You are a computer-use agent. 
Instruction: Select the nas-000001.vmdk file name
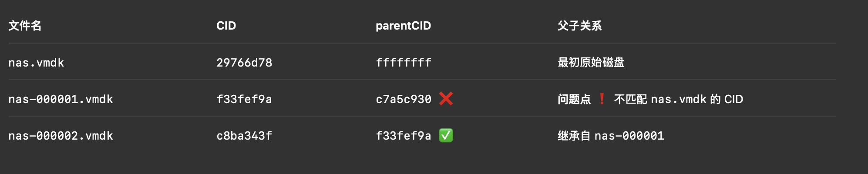[x=61, y=99]
